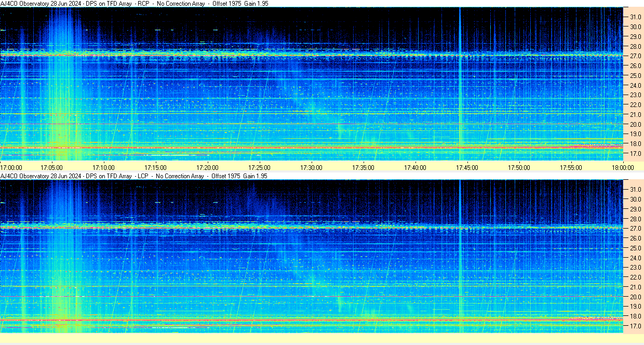644x345 pixels.
Task: Pick the 17:55:00 time marker
Action: click(x=571, y=167)
